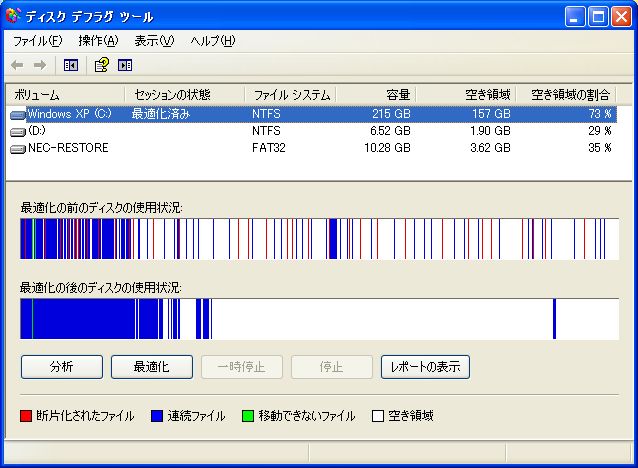Click the 最適化済み session status cell
Screen dimensions: 638x468
coord(161,114)
